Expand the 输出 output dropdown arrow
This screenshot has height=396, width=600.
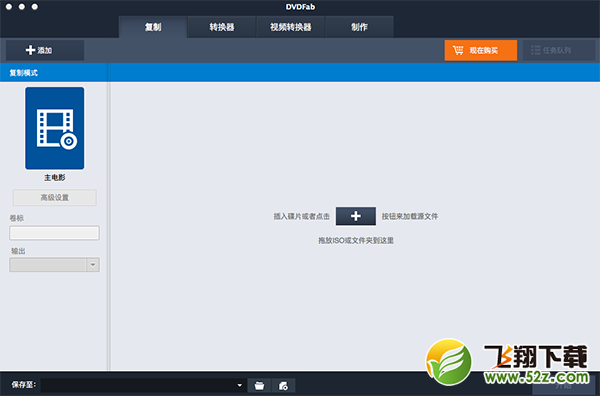click(x=93, y=265)
